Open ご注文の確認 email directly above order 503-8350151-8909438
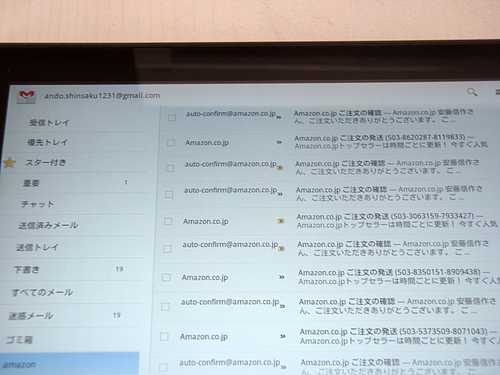This screenshot has width=500, height=375. point(393,248)
